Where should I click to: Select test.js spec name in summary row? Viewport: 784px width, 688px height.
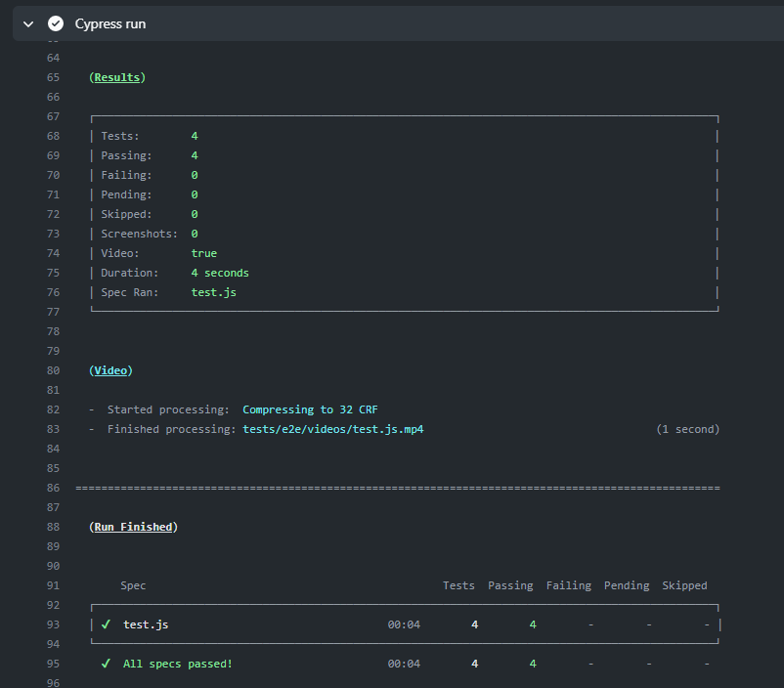(146, 624)
